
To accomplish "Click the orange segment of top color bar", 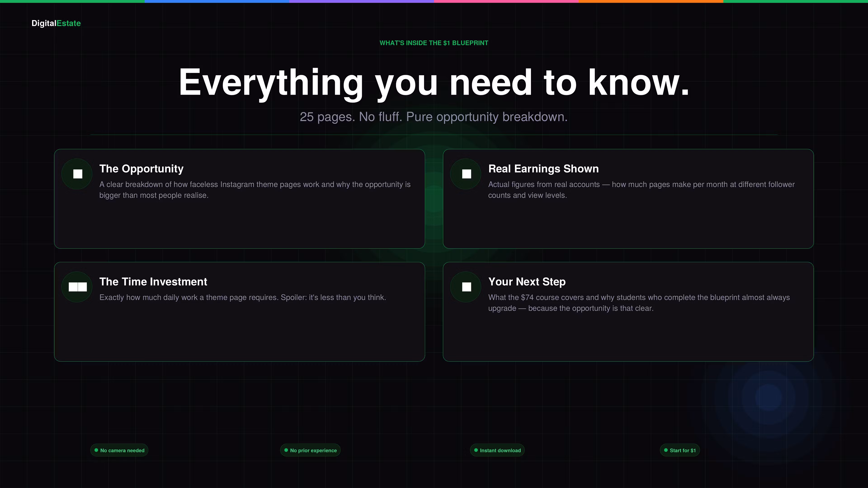I will tap(651, 1).
